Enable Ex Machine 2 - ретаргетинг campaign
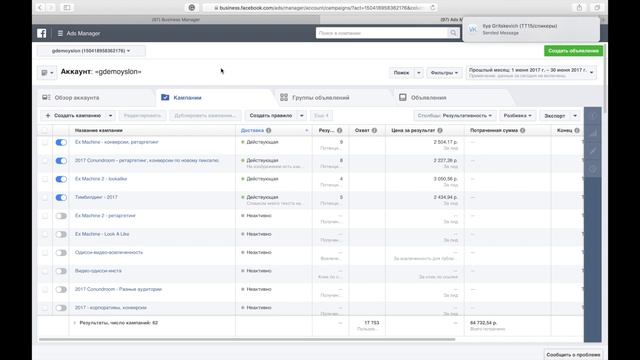The height and width of the screenshot is (360, 640). click(x=61, y=216)
